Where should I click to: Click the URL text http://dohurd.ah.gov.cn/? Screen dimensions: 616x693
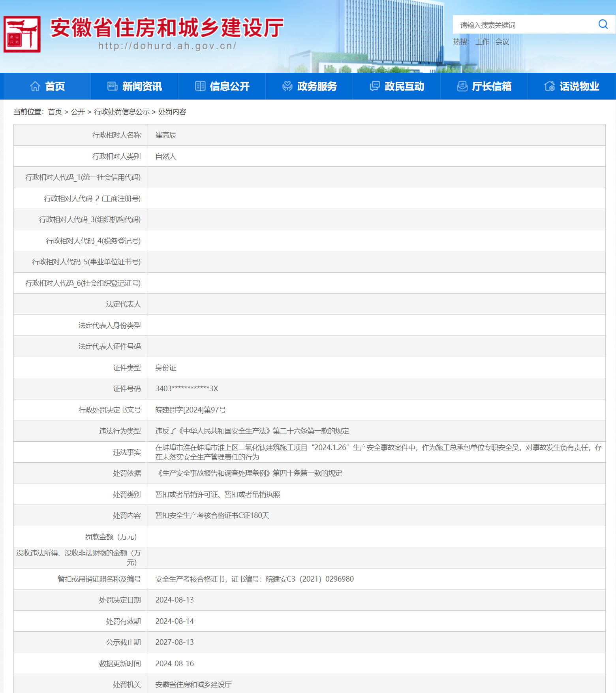(167, 46)
